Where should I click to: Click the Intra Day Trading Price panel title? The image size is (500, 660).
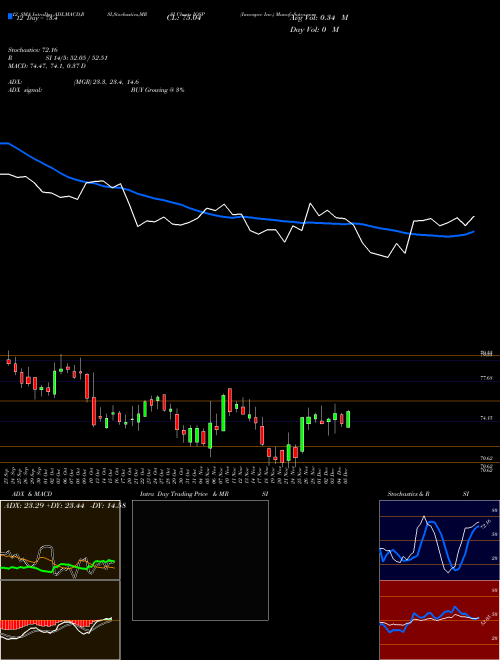[x=204, y=494]
